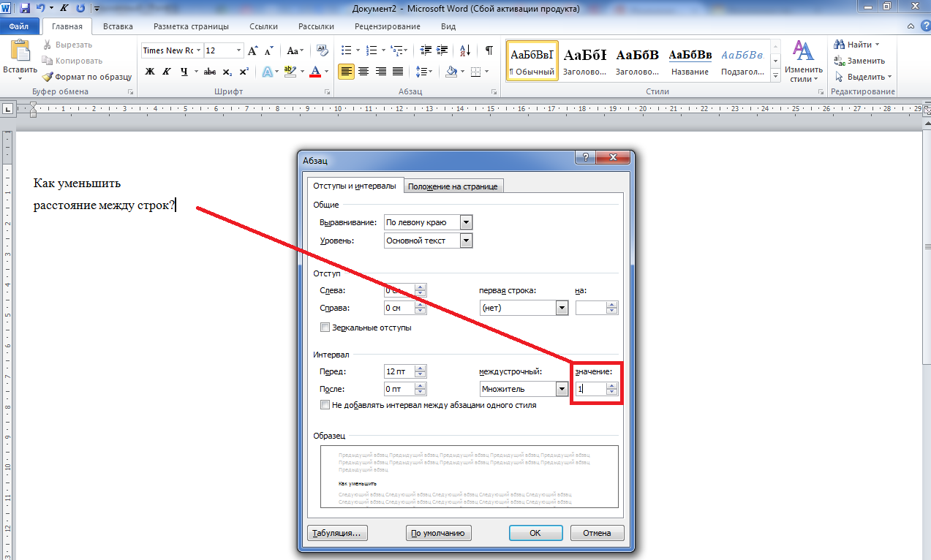Viewport: 931px width, 560px height.
Task: Click the После spacing field (0 пт)
Action: pos(399,390)
